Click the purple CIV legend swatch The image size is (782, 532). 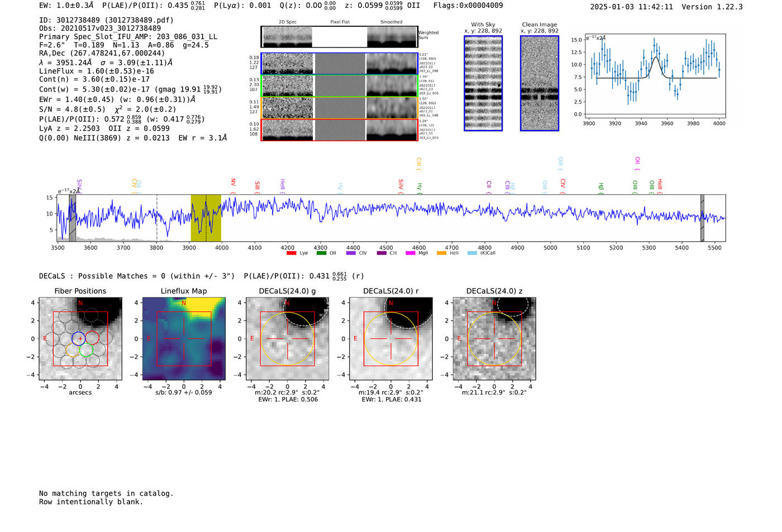[351, 253]
